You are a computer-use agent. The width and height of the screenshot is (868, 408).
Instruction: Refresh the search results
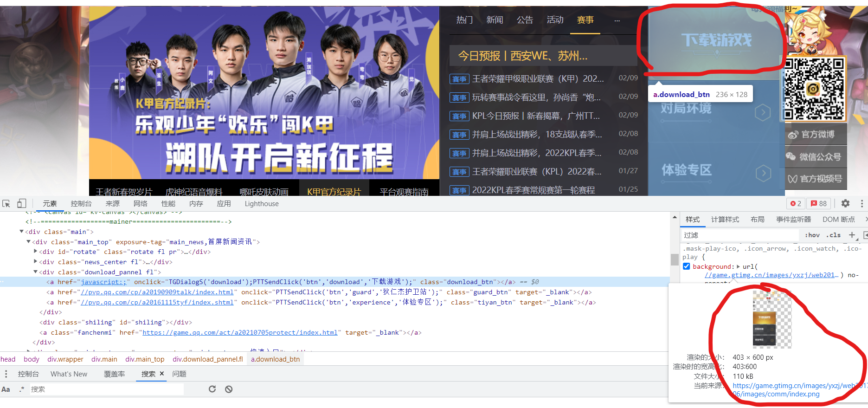(x=212, y=389)
